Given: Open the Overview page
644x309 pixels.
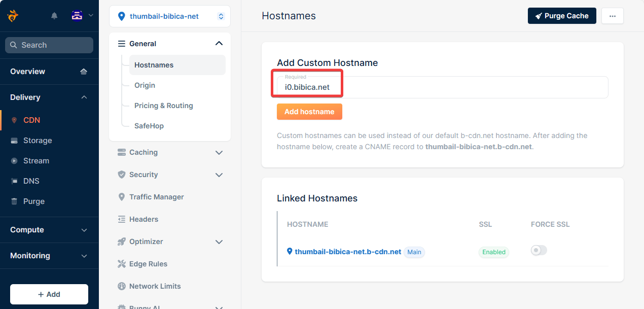Looking at the screenshot, I should [27, 72].
